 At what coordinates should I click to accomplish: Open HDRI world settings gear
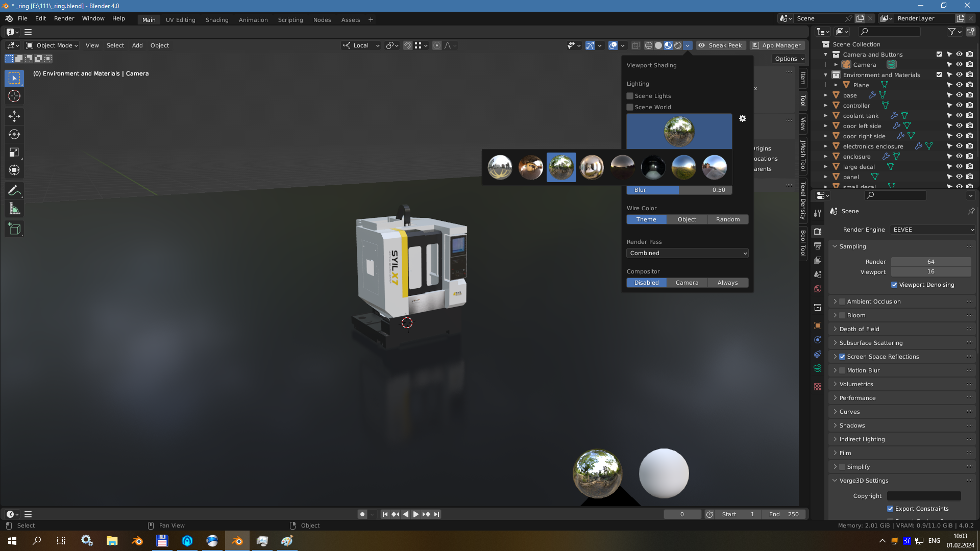coord(743,118)
